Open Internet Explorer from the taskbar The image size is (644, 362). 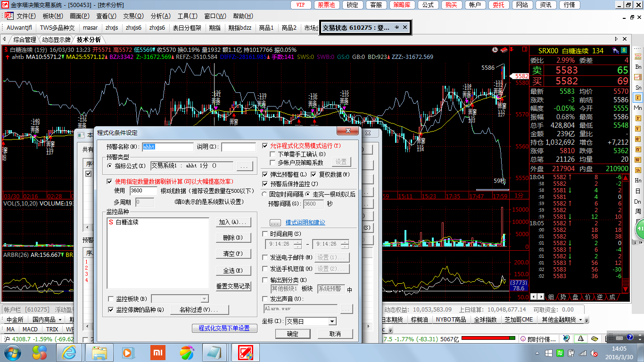pos(69,353)
